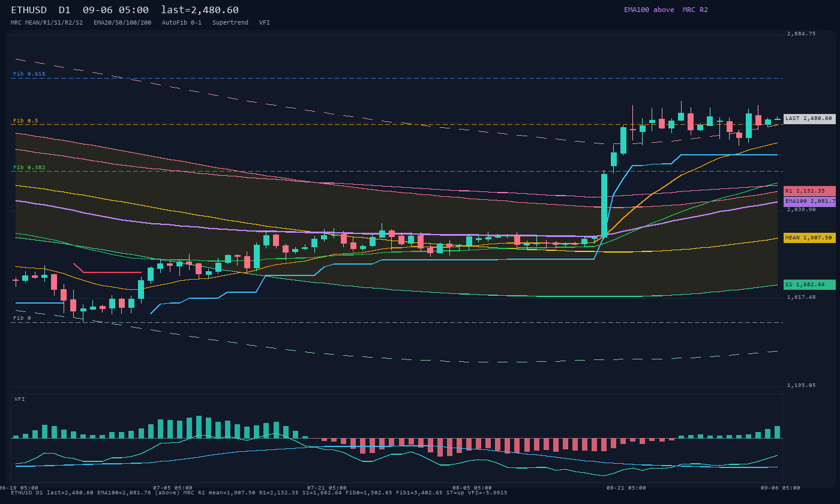840x504 pixels.
Task: Select the VFI entry in the top legend
Action: [265, 23]
